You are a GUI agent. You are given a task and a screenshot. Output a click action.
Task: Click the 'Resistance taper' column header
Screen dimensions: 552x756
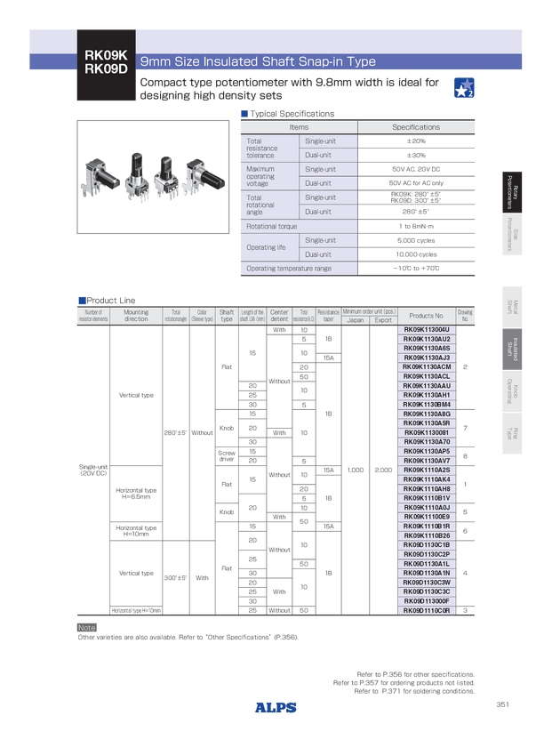(x=329, y=316)
